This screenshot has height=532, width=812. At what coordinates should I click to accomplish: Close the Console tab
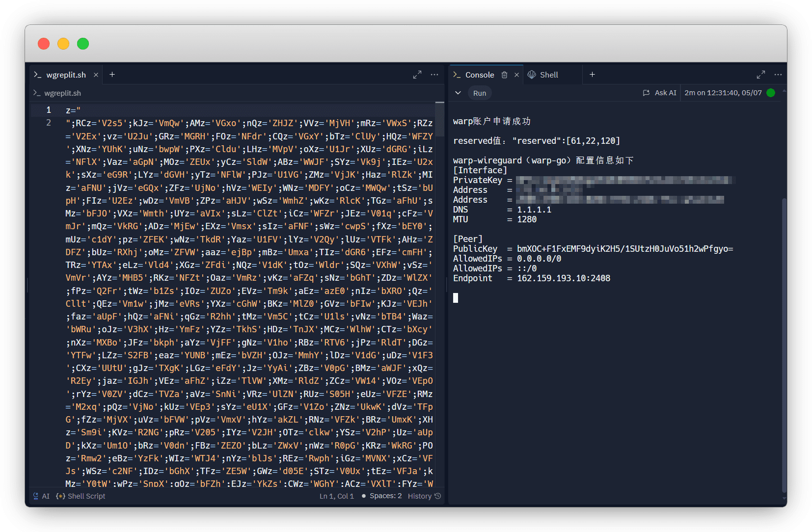click(516, 75)
